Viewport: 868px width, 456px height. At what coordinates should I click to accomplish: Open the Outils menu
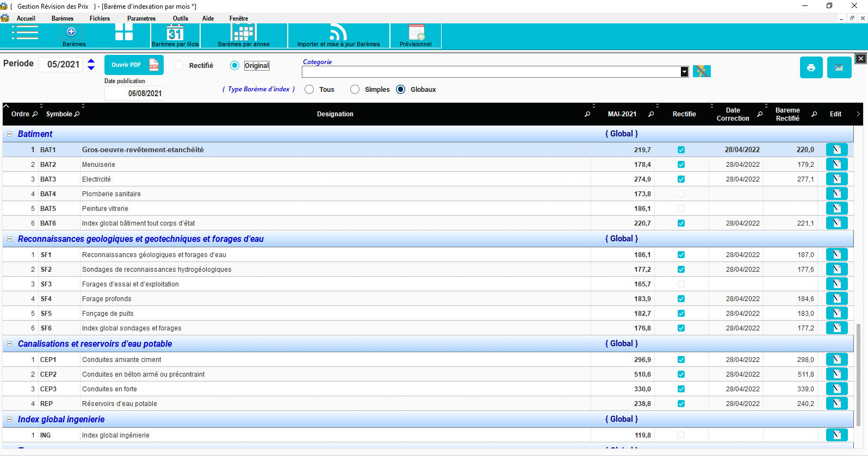[x=180, y=18]
